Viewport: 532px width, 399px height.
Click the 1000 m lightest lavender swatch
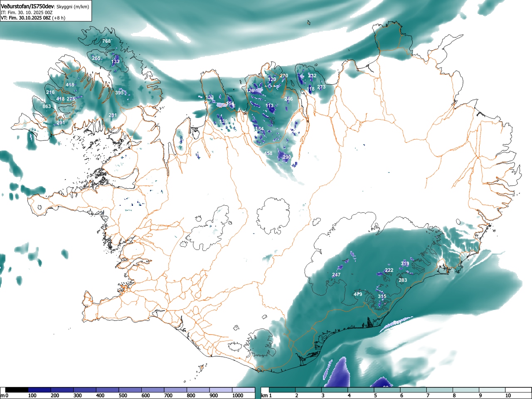244,390
